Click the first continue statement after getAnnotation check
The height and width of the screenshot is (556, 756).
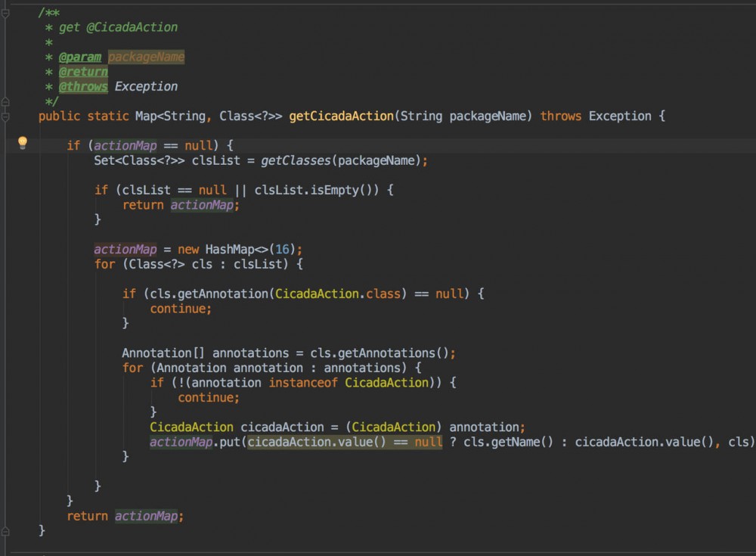[181, 309]
